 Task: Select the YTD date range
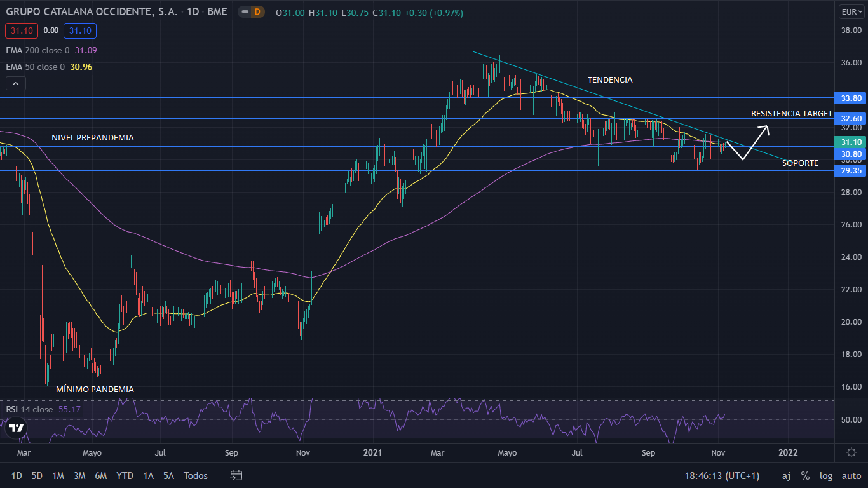click(125, 475)
